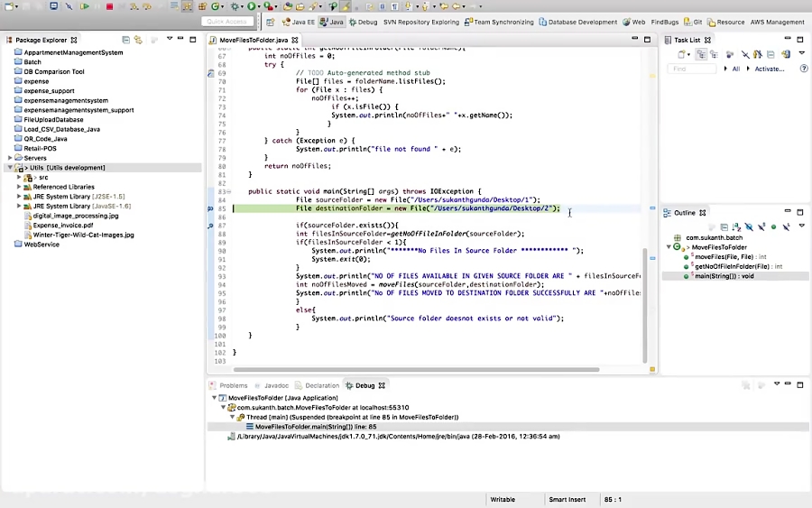Click the New Task icon in Task List

[x=681, y=54]
